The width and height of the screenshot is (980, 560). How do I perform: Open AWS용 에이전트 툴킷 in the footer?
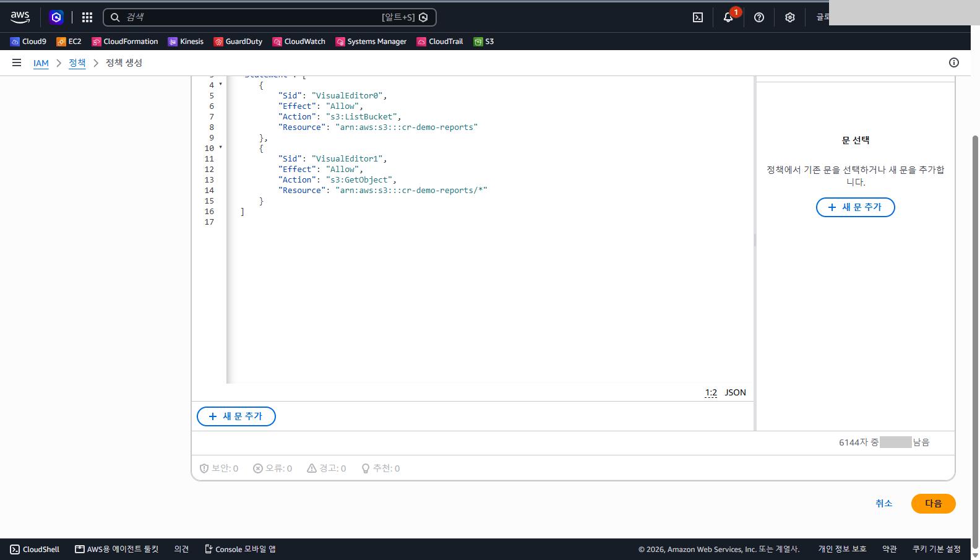pos(117,549)
